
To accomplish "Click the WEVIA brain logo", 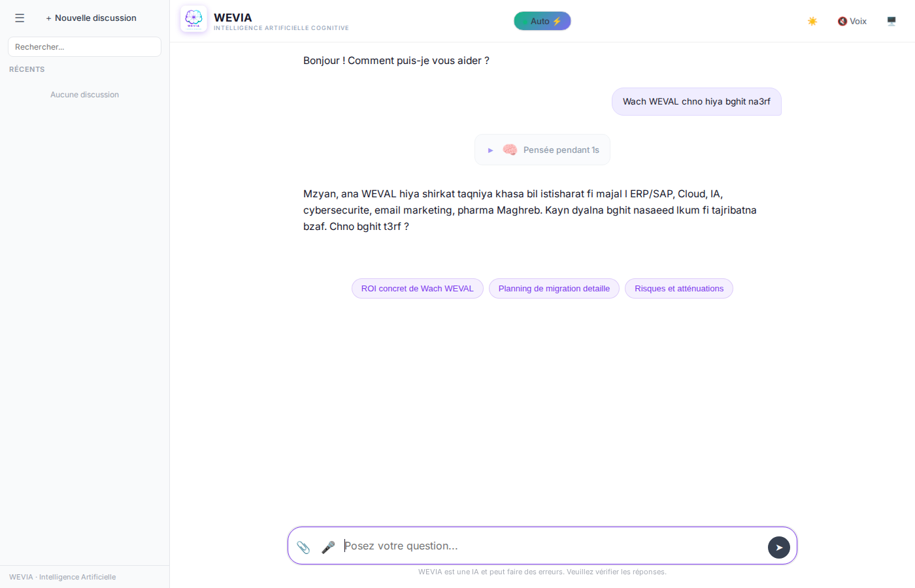I will coord(193,19).
